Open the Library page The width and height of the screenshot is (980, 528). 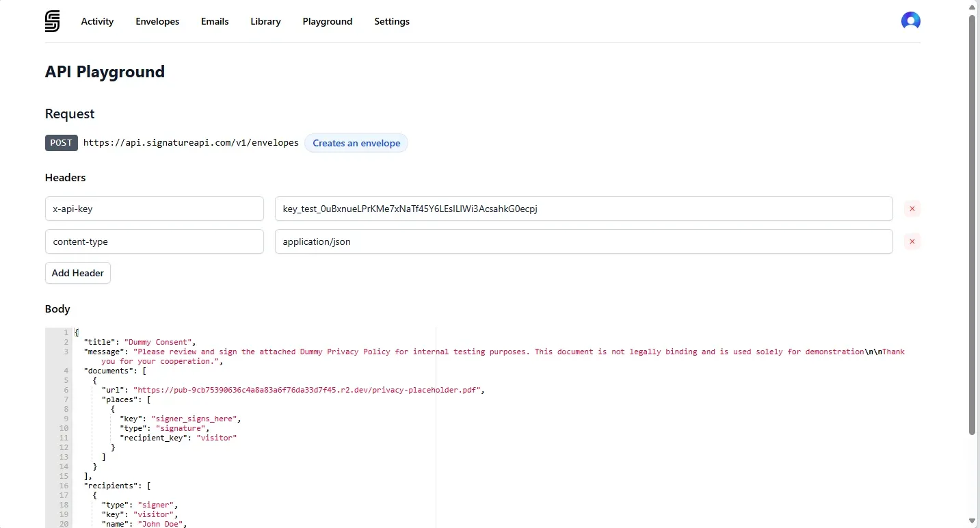tap(265, 21)
